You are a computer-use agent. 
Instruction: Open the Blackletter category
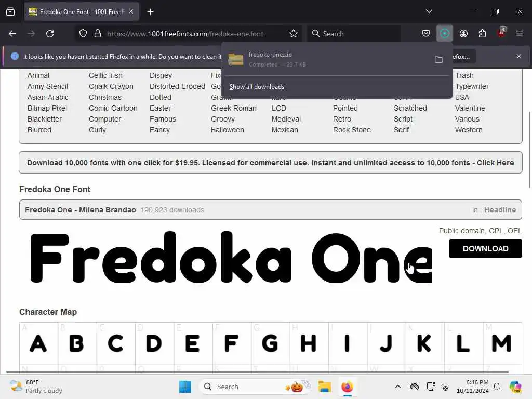45,119
